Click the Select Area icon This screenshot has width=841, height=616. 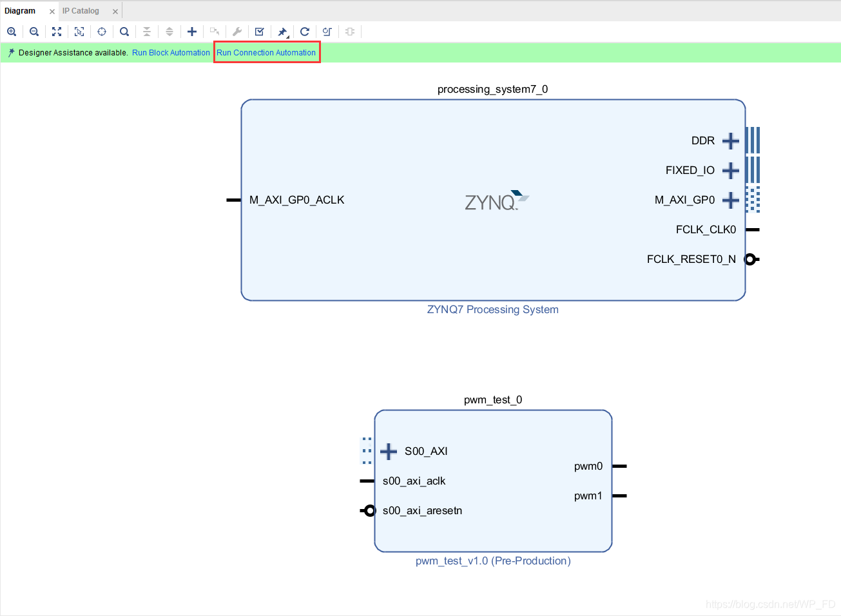79,32
